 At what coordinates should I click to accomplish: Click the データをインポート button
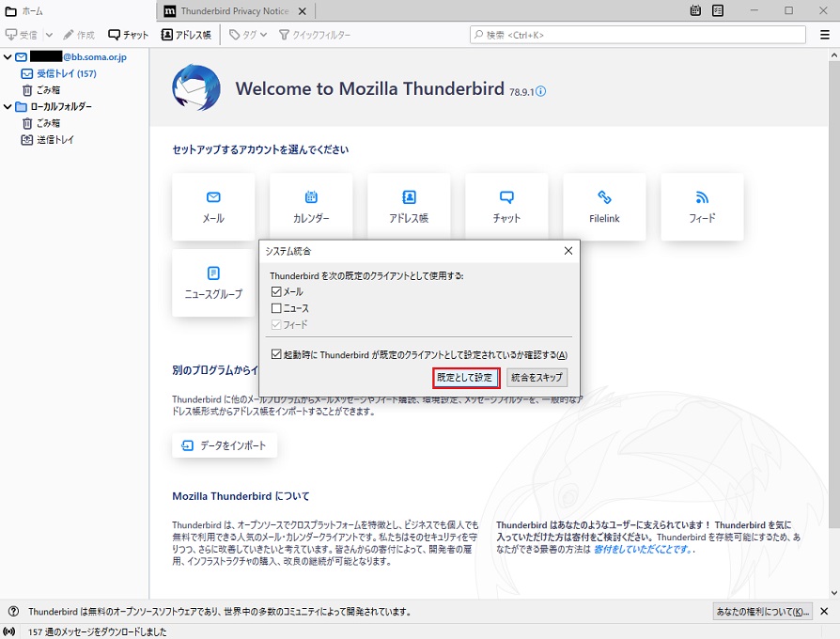225,445
